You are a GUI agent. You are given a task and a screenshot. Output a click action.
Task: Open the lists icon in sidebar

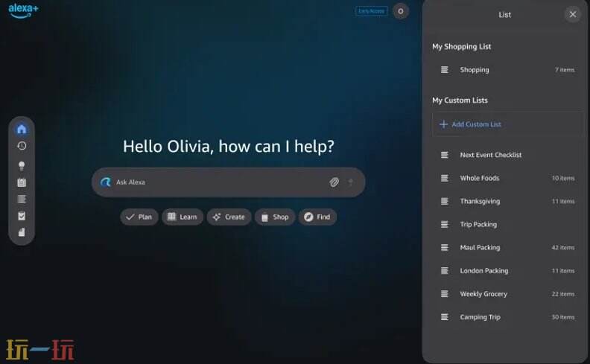pos(22,199)
